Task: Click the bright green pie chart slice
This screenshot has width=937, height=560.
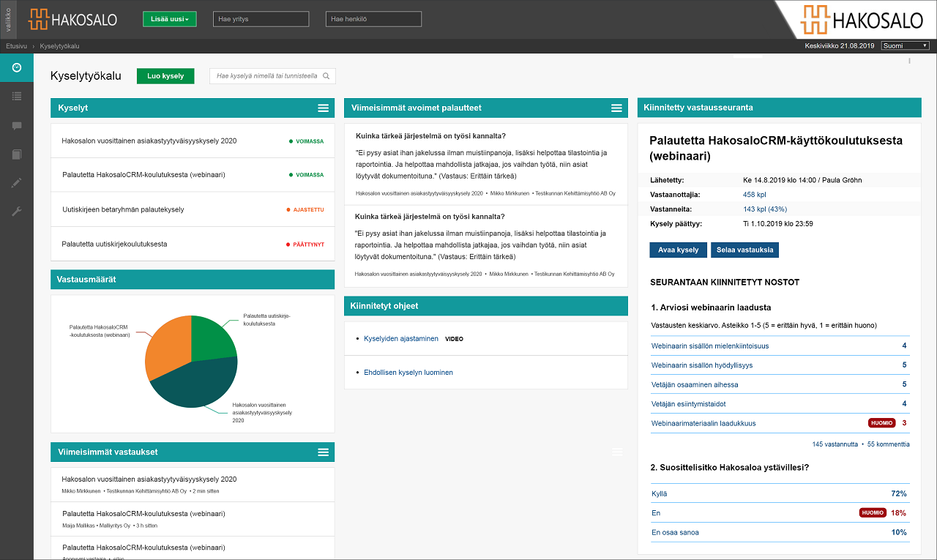Action: [x=213, y=338]
